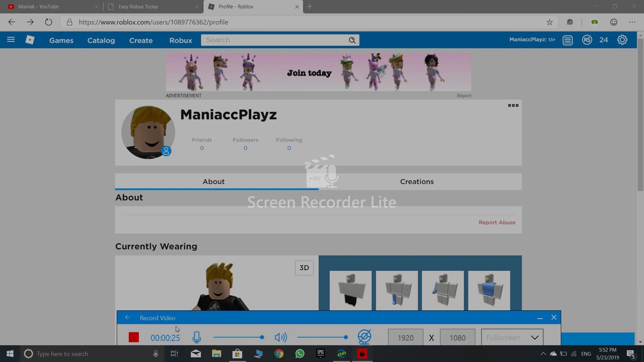Close the Profile - Roblox tab
Image resolution: width=644 pixels, height=362 pixels.
[297, 7]
